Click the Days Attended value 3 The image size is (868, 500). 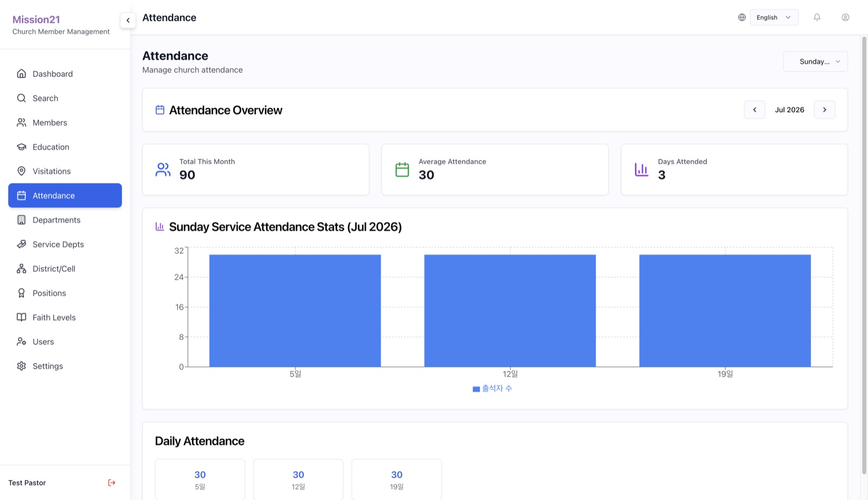[661, 175]
